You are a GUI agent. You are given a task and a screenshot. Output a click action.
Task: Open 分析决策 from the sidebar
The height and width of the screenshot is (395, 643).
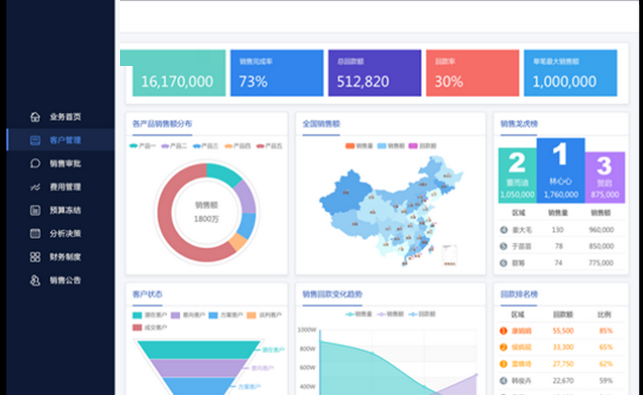coord(65,233)
